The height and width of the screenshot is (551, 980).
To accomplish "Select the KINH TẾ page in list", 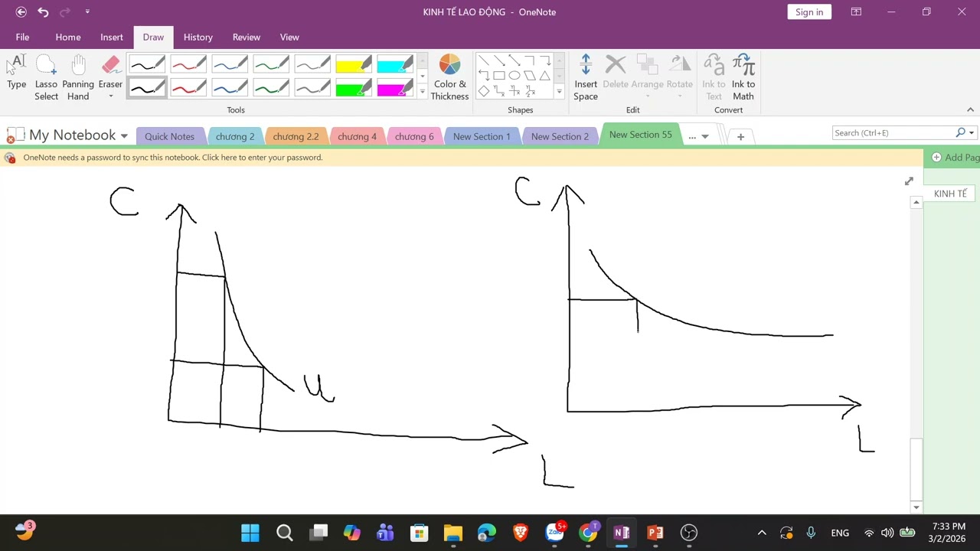I will coord(951,194).
